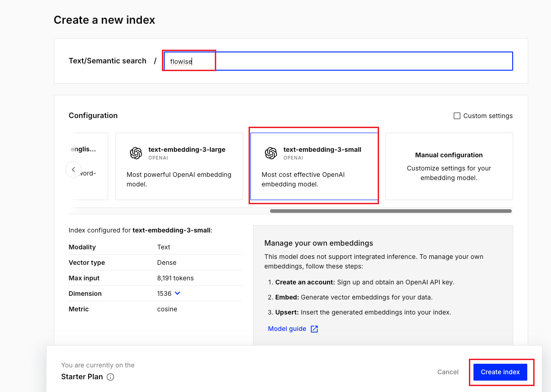Click the Custom settings label text
Viewport: 551px width, 392px height.
(488, 116)
